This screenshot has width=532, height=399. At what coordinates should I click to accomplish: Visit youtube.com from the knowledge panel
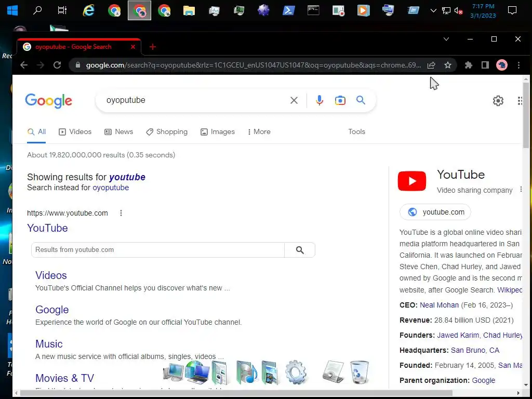coord(435,212)
